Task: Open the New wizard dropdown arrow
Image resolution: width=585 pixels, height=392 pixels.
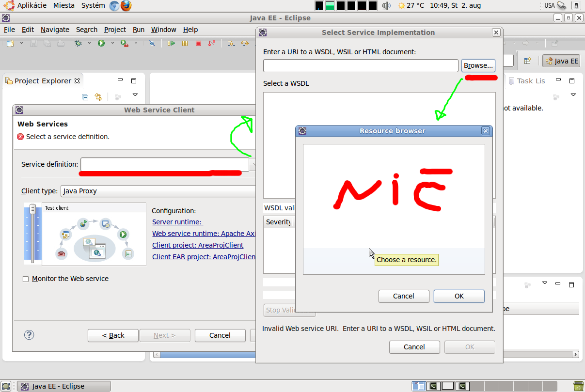Action: click(21, 43)
